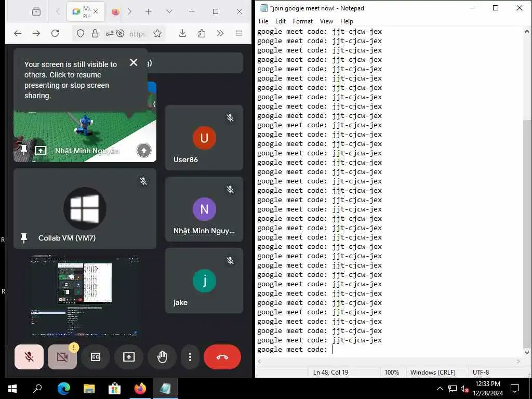532x399 pixels.
Task: Click the purple N avatar tile
Action: (x=204, y=209)
